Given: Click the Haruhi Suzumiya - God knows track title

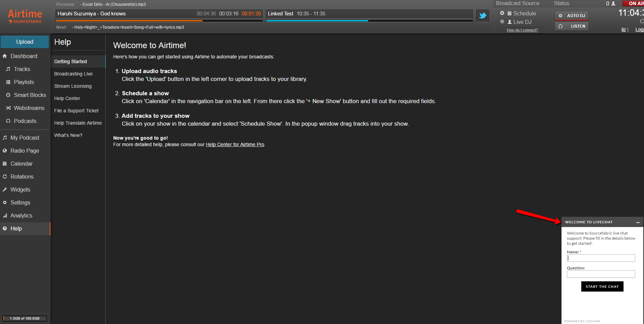Looking at the screenshot, I should coord(91,14).
